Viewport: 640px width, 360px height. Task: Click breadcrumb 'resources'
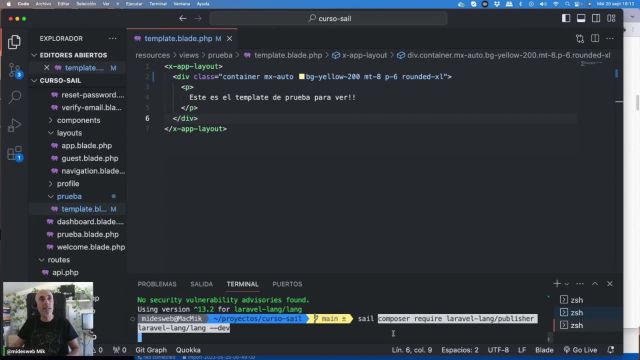click(x=153, y=55)
